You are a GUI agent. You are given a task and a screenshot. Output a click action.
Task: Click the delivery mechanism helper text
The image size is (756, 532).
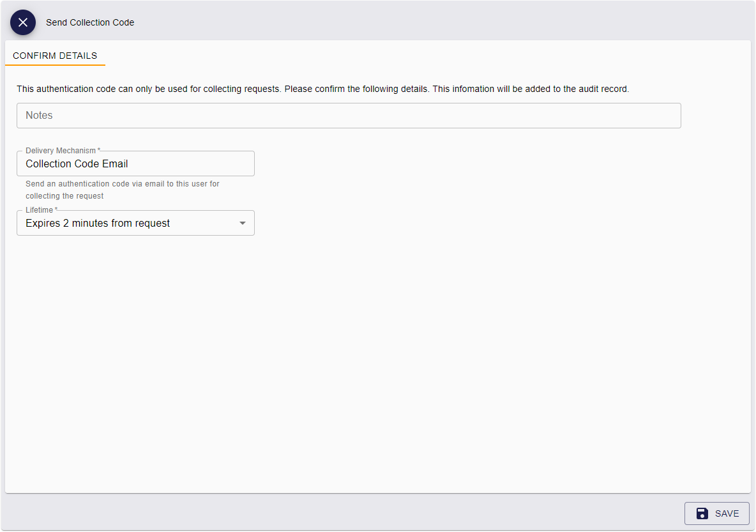pyautogui.click(x=122, y=190)
